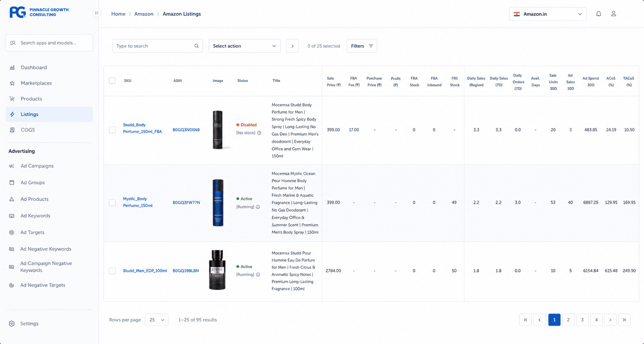Open Ad Negative Targets in sidebar
The height and width of the screenshot is (344, 644).
click(49, 285)
